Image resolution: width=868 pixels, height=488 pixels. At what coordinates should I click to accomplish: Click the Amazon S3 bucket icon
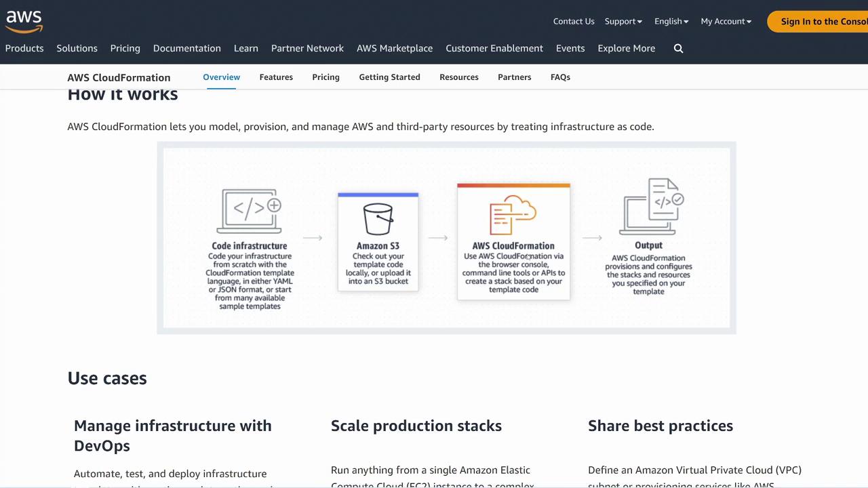click(x=378, y=220)
